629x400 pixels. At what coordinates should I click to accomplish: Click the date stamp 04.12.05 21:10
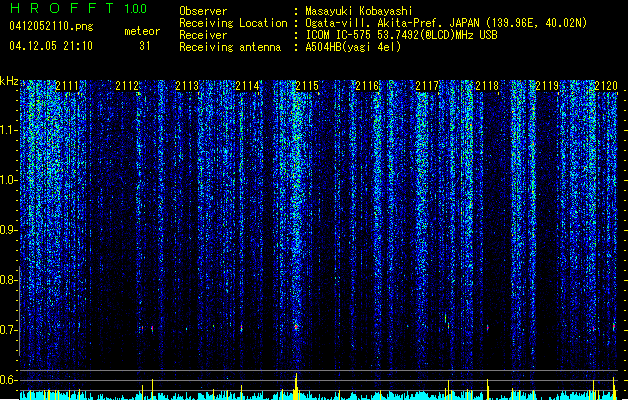tap(51, 46)
